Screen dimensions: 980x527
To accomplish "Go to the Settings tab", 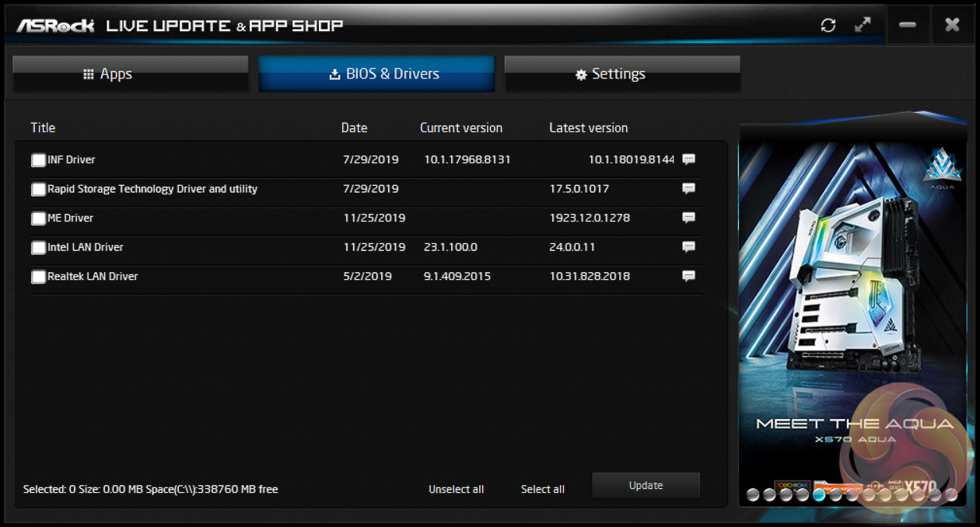I will [622, 74].
